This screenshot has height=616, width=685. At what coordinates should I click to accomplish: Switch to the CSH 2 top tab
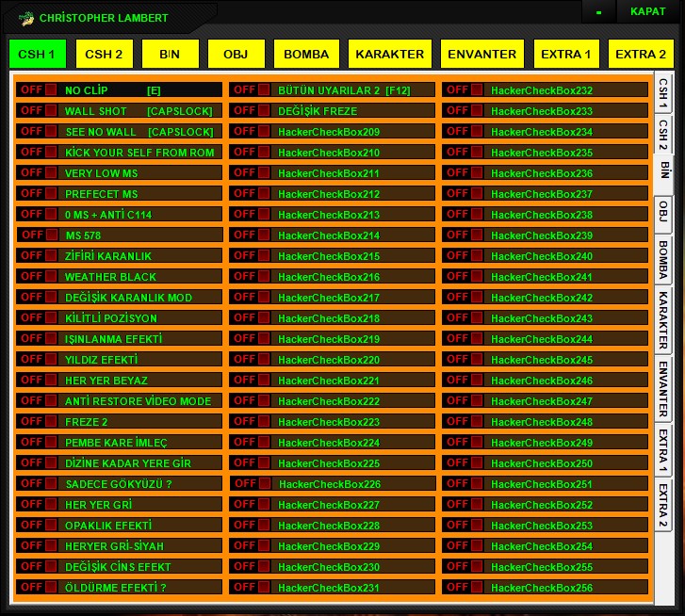coord(104,54)
